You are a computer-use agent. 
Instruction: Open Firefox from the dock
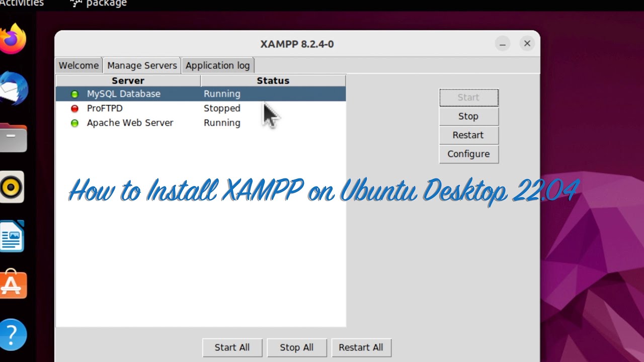(x=13, y=38)
